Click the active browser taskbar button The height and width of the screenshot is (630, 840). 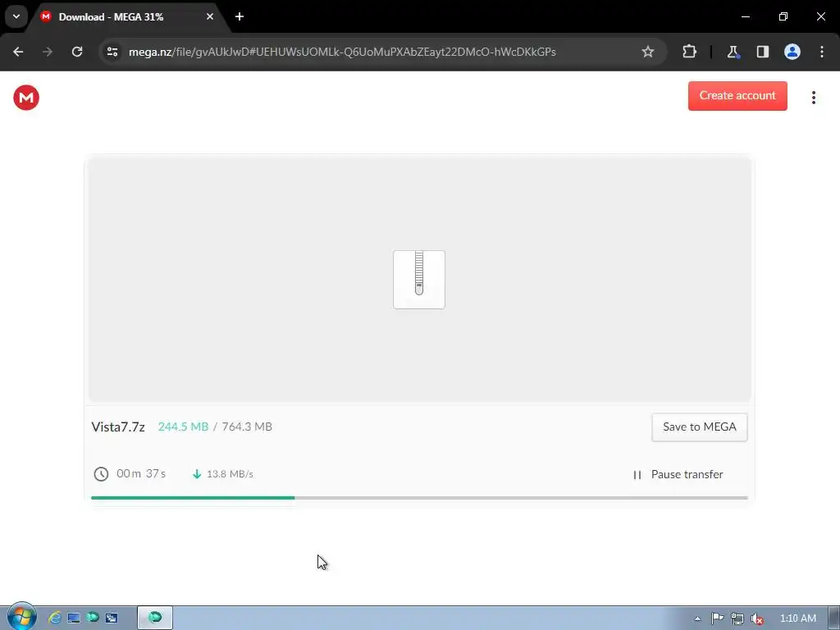(155, 618)
